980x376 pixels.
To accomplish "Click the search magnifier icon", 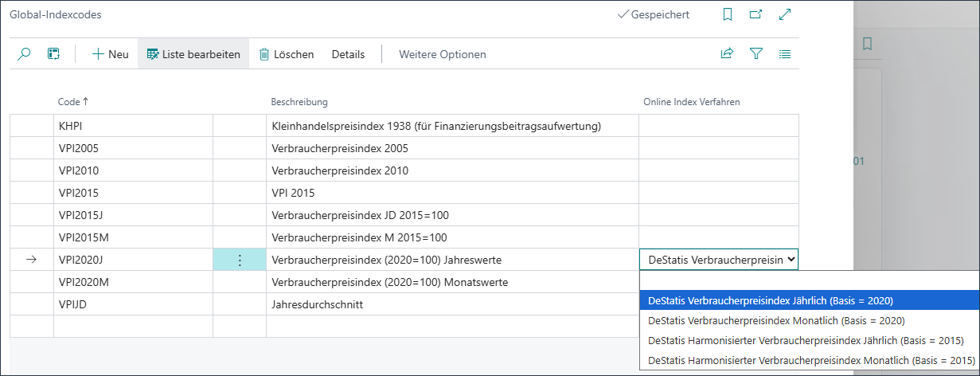I will tap(25, 54).
